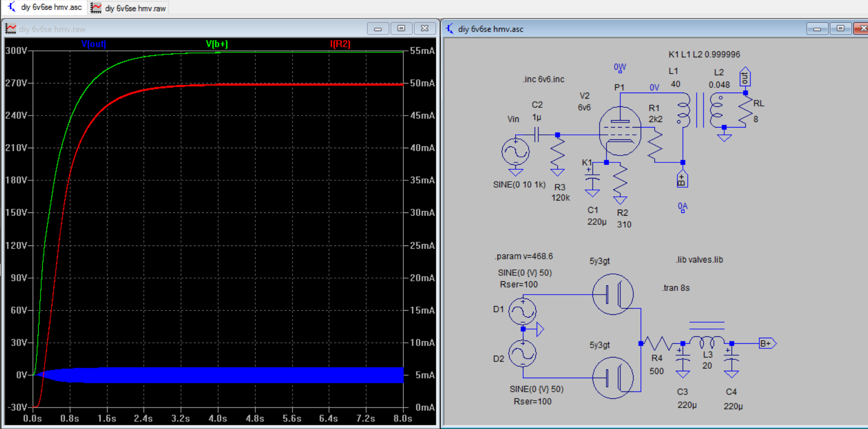
Task: Click the .tran 8s directive
Action: (x=676, y=288)
